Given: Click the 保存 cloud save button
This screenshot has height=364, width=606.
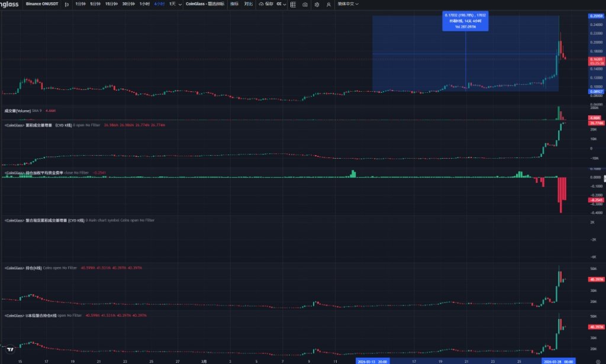Looking at the screenshot, I should point(266,4).
